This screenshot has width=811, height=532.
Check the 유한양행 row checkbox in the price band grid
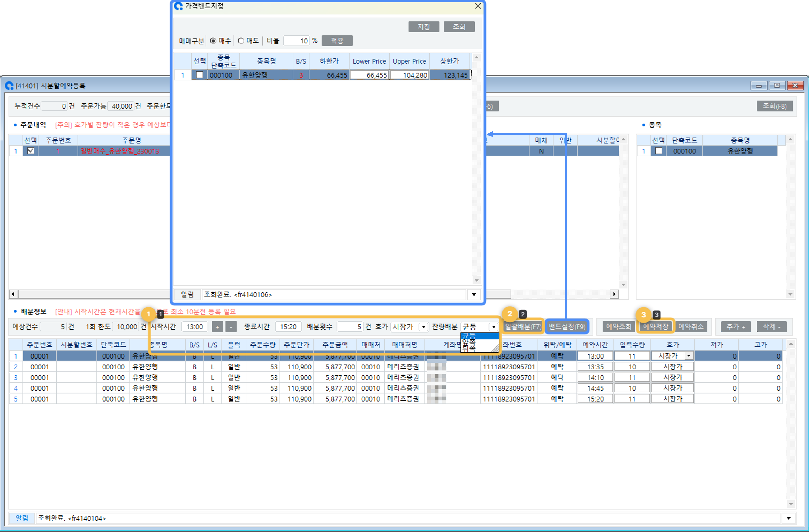200,75
